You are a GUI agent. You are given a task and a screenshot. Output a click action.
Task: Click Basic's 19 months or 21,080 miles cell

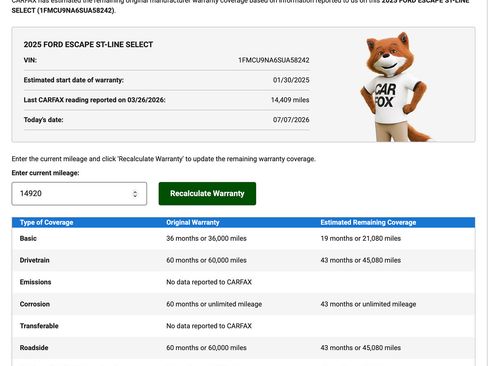coord(360,238)
